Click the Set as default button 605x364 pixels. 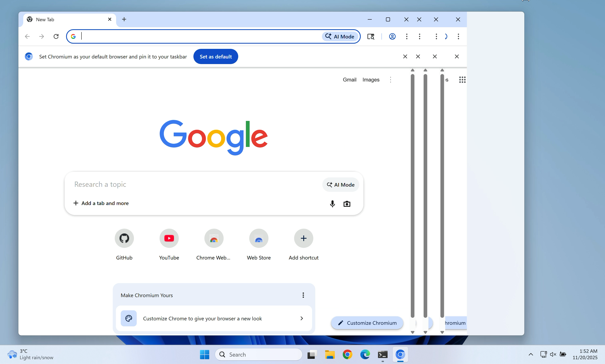(216, 56)
